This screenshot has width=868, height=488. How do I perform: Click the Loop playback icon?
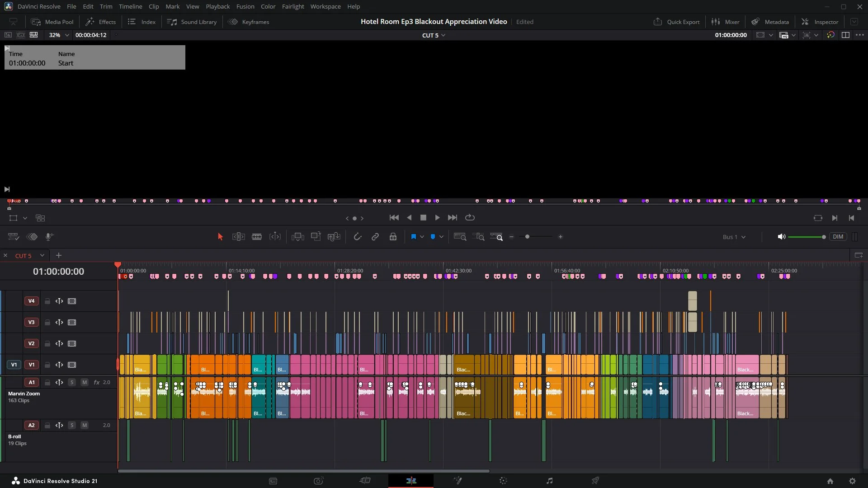pos(470,218)
